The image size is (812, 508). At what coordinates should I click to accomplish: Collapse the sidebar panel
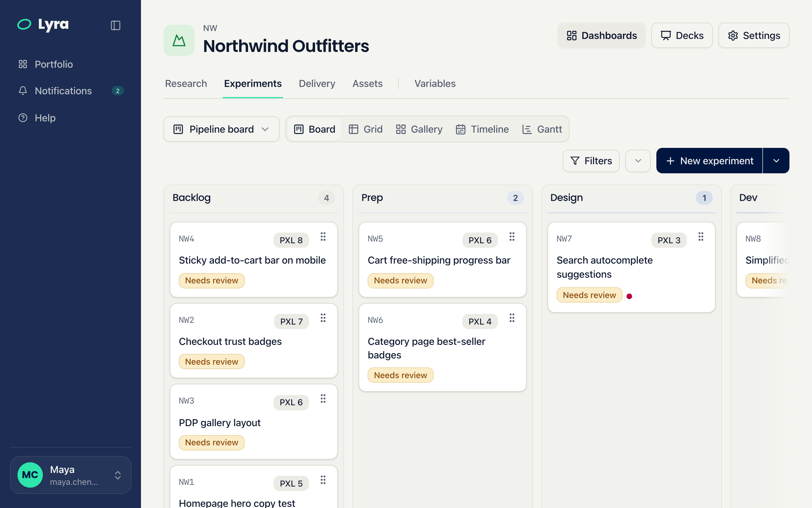[115, 25]
